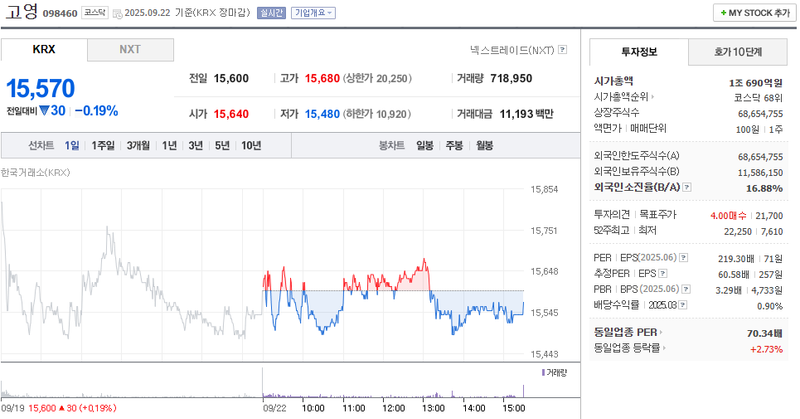
Task: Click the intraday price chart peak near 13:00
Action: pyautogui.click(x=423, y=261)
